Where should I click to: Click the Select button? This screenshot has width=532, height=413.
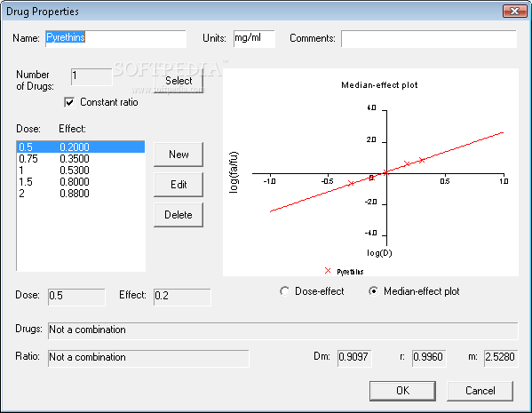pyautogui.click(x=179, y=81)
